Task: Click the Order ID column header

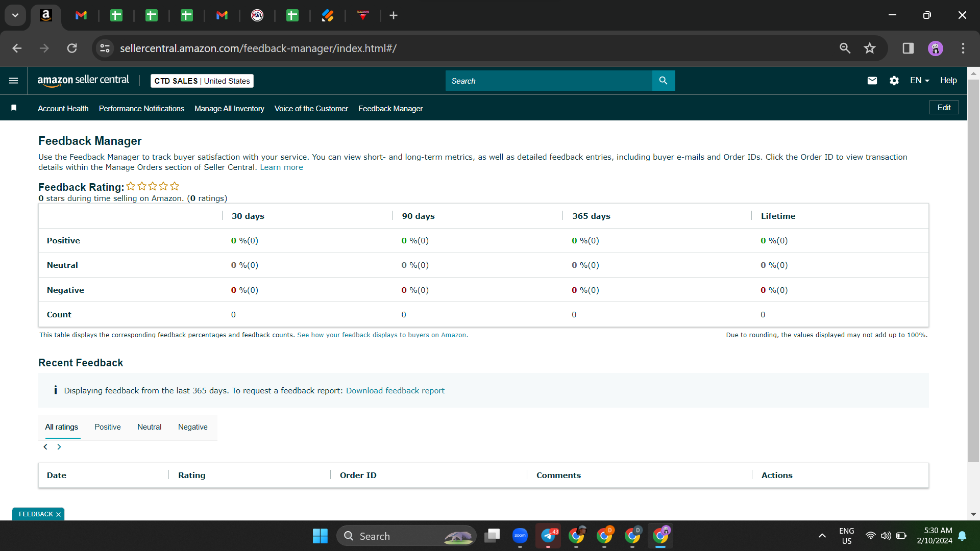Action: pyautogui.click(x=358, y=475)
